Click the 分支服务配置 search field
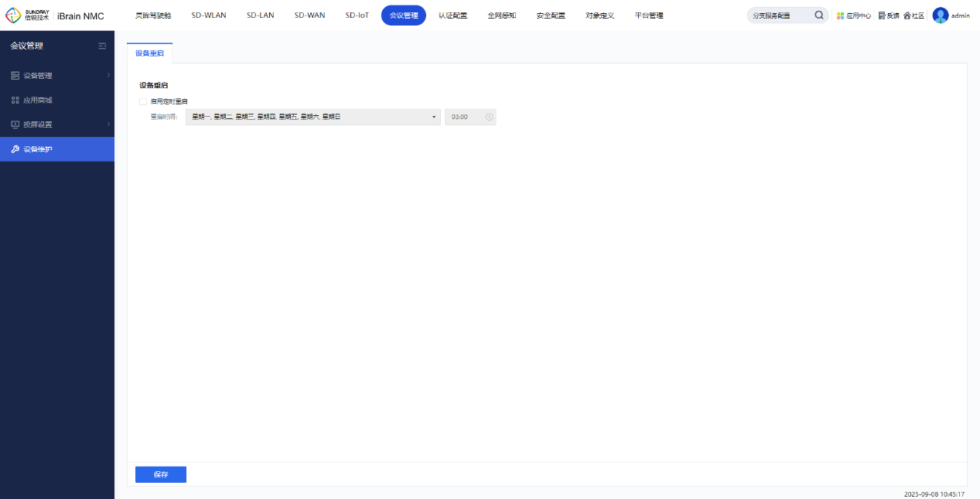Image resolution: width=980 pixels, height=499 pixels. pos(780,15)
